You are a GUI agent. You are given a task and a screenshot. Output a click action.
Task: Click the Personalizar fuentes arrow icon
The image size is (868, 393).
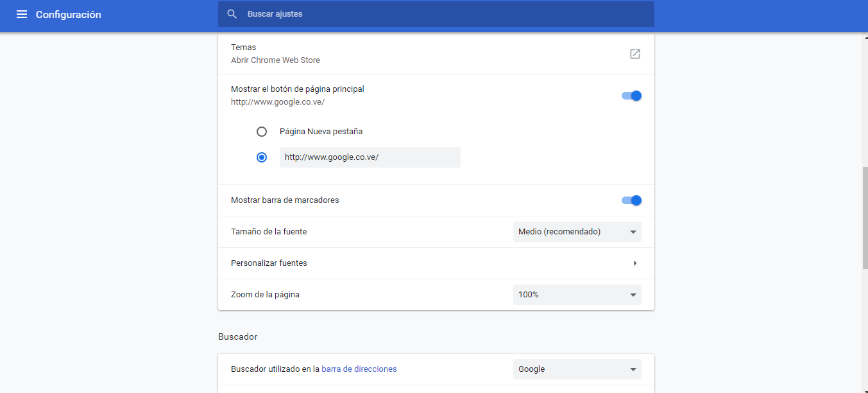click(634, 263)
